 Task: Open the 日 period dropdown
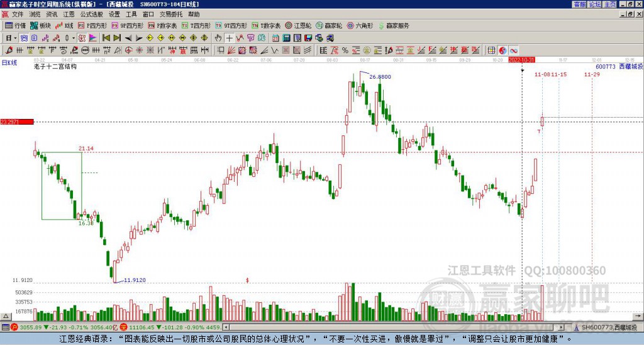click(11, 38)
